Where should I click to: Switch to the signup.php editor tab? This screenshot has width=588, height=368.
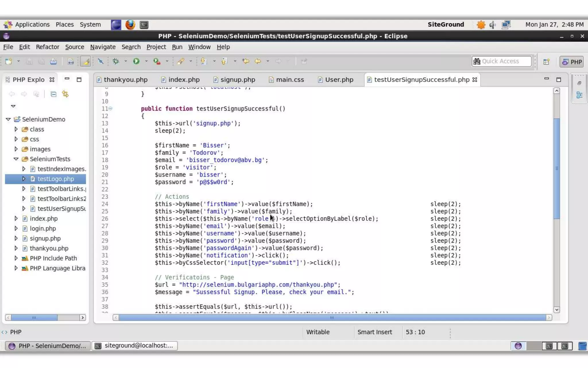click(237, 80)
